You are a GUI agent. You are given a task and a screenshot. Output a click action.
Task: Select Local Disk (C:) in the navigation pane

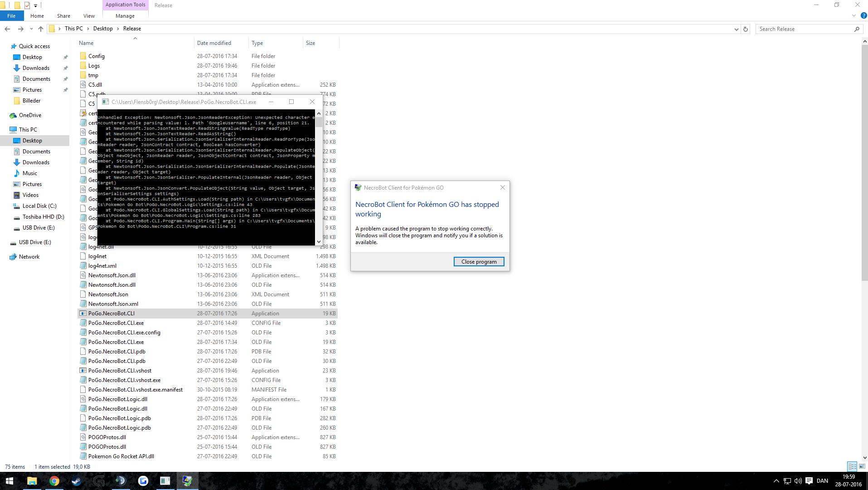point(39,206)
